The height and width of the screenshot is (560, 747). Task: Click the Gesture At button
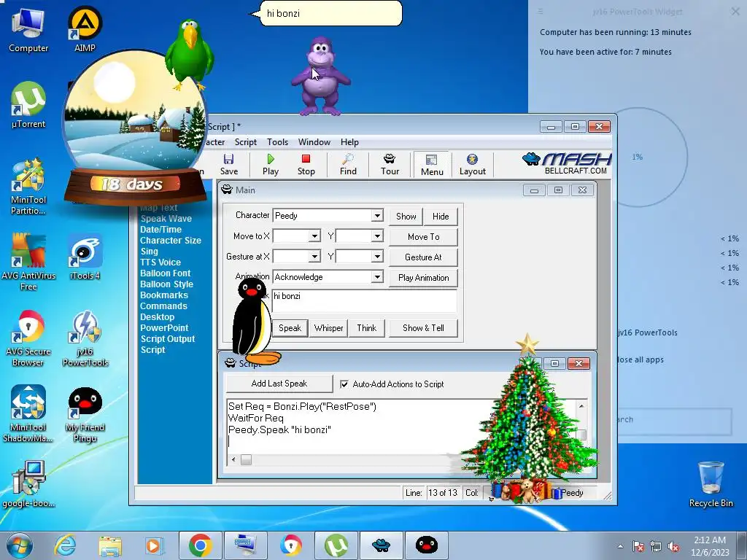424,257
